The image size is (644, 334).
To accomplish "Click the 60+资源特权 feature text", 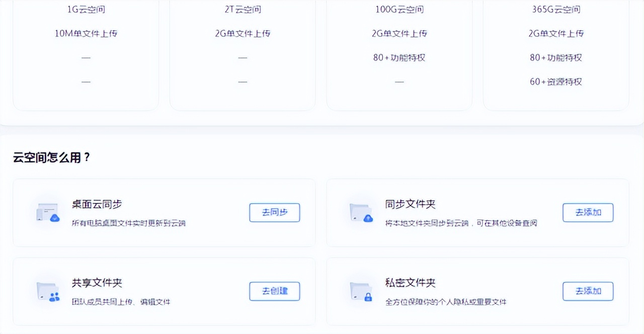I will click(x=556, y=81).
